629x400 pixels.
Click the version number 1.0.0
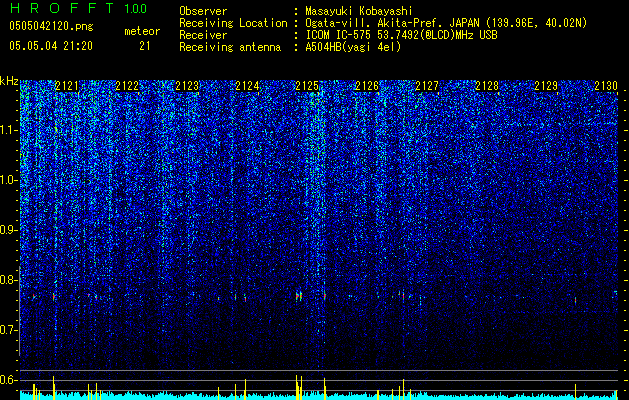136,9
